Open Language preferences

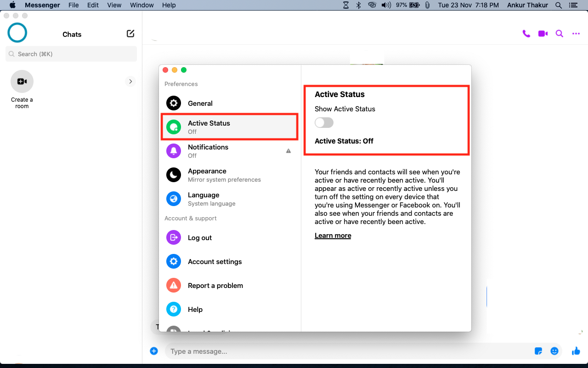pyautogui.click(x=230, y=199)
